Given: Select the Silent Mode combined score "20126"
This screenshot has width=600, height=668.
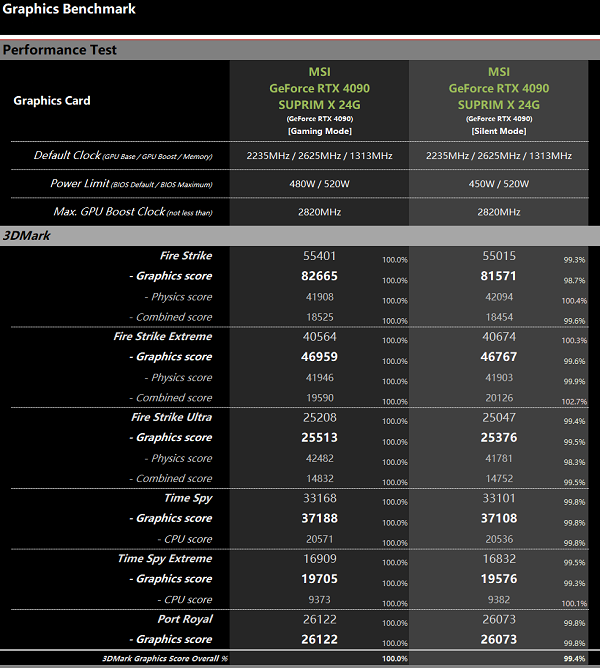Looking at the screenshot, I should (x=499, y=398).
